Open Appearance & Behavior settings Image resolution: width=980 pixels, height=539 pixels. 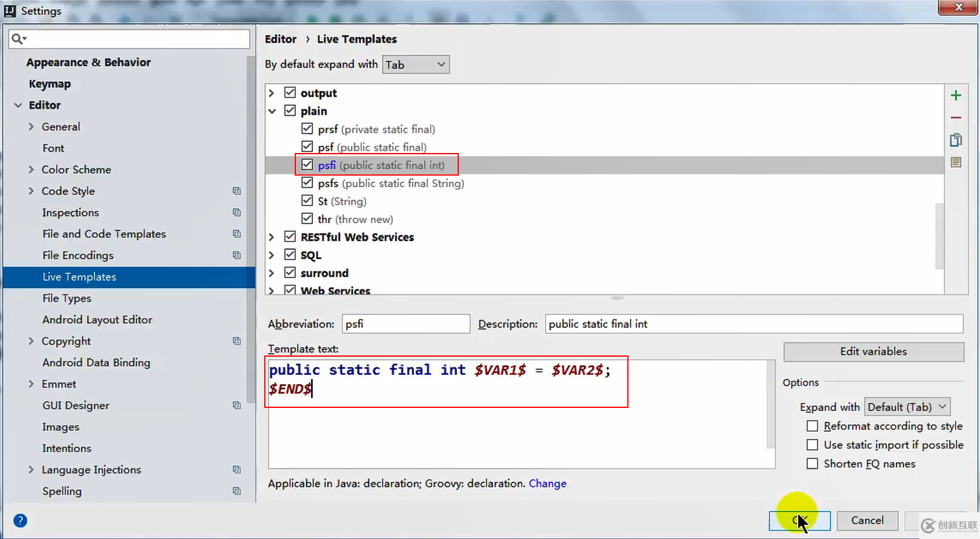click(x=88, y=62)
